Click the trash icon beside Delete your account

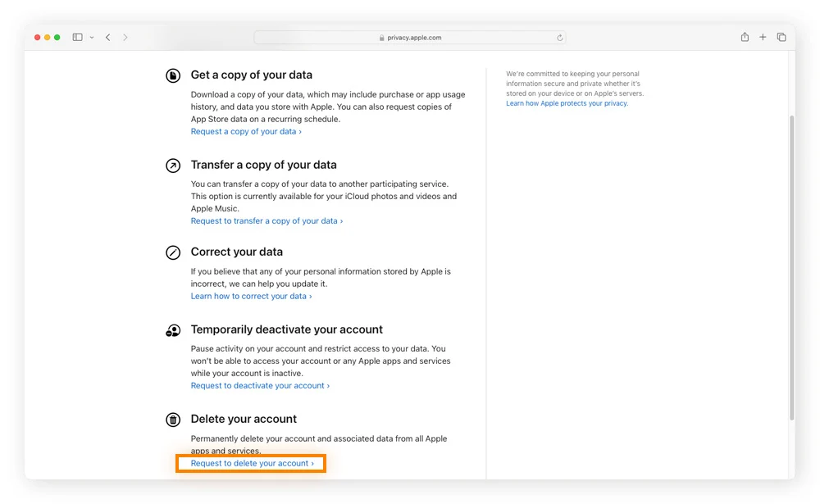[x=173, y=420]
